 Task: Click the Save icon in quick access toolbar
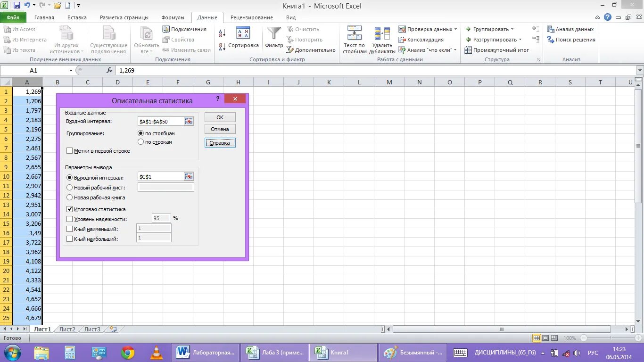point(17,6)
